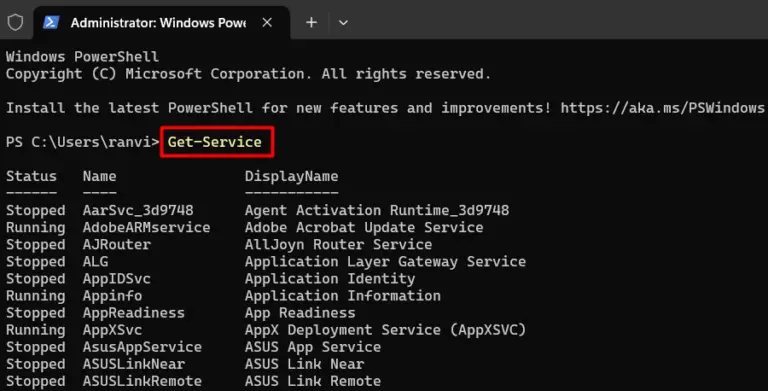Close the Administrator PowerShell tab
This screenshot has height=391, width=768.
point(267,23)
